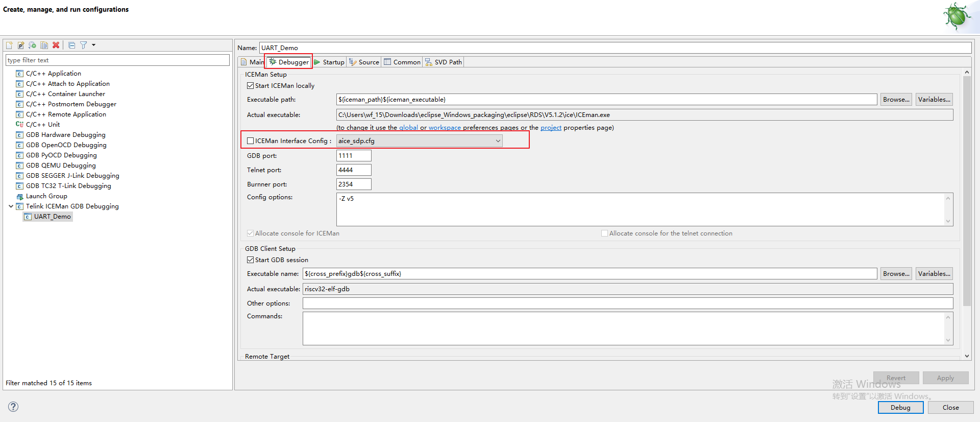The image size is (980, 422).
Task: Click the Other options field
Action: [x=628, y=303]
